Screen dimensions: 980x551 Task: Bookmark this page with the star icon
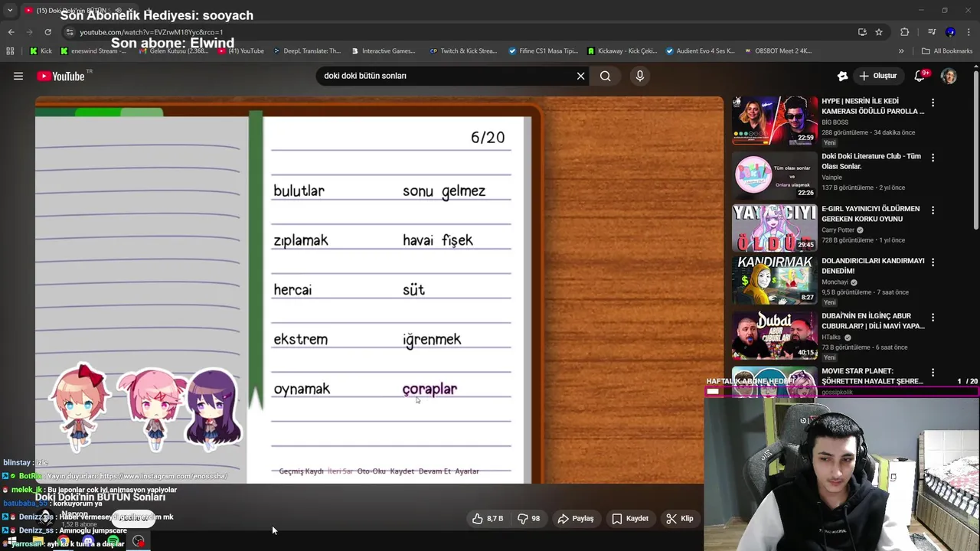pos(879,32)
